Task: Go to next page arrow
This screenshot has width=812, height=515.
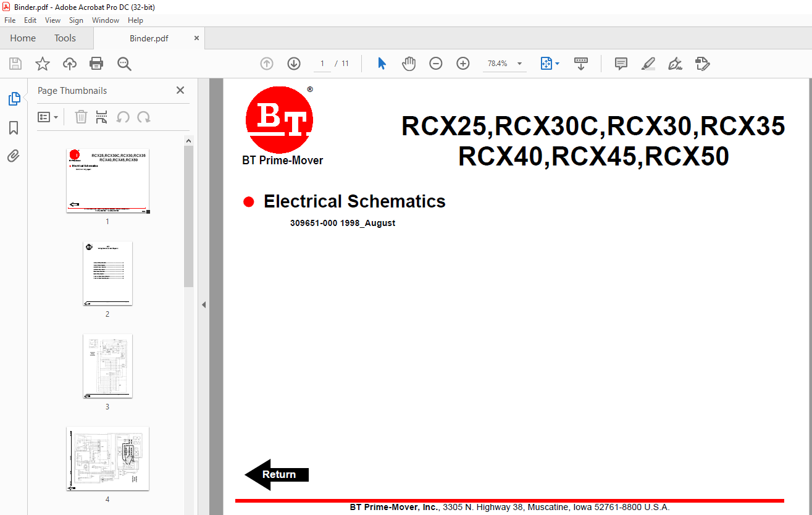Action: click(294, 64)
